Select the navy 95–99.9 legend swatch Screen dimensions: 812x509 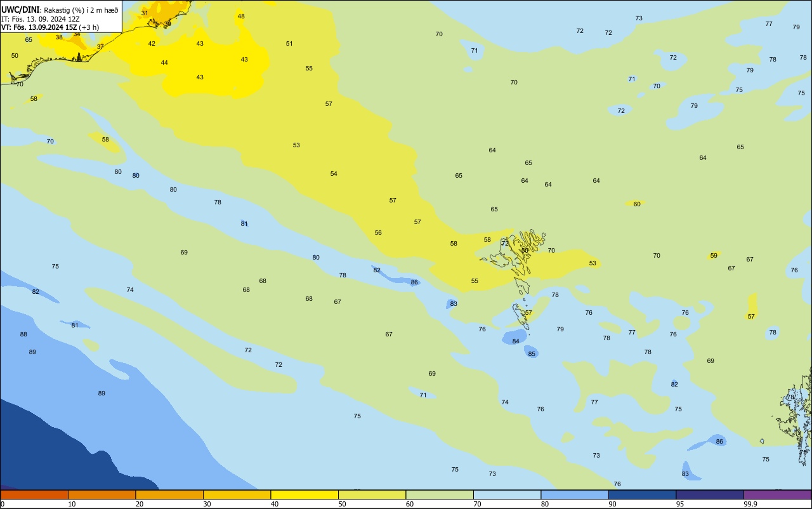pyautogui.click(x=710, y=494)
